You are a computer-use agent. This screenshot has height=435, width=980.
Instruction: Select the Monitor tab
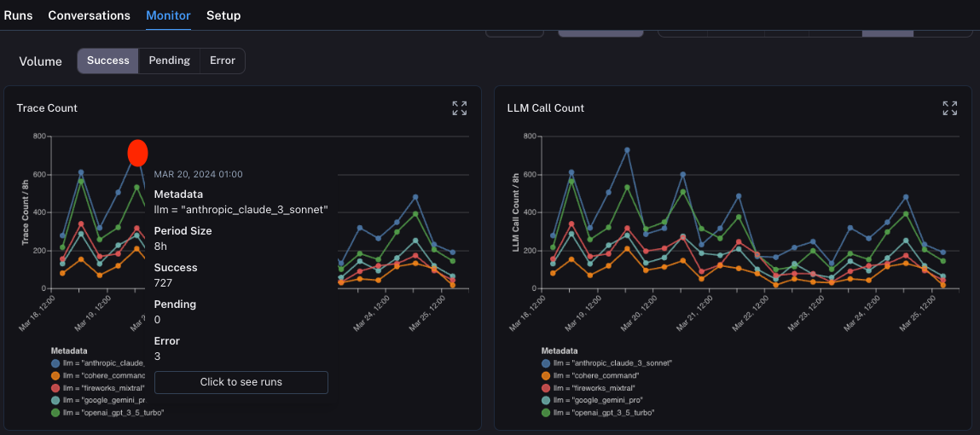[168, 15]
